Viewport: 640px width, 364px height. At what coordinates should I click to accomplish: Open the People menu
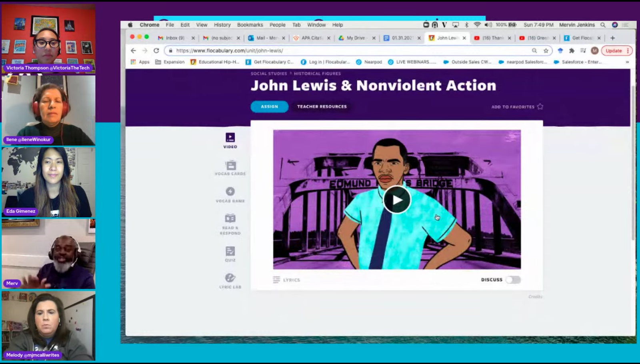click(277, 25)
